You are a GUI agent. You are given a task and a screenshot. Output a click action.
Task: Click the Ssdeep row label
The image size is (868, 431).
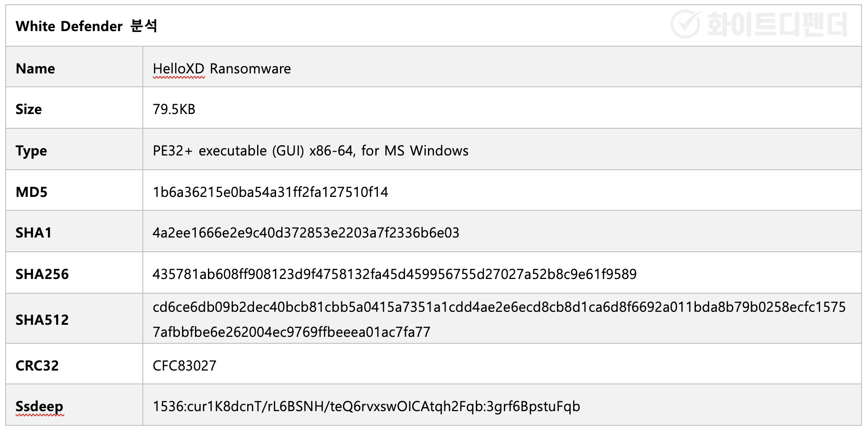(39, 407)
